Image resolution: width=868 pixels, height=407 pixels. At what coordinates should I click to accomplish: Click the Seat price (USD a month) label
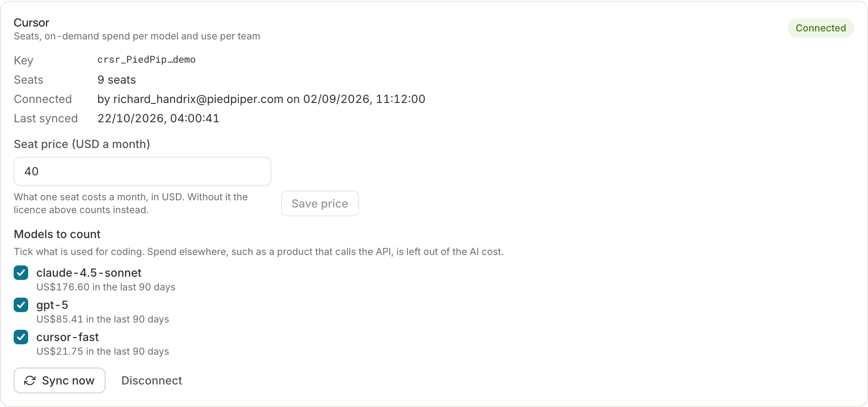[x=82, y=144]
